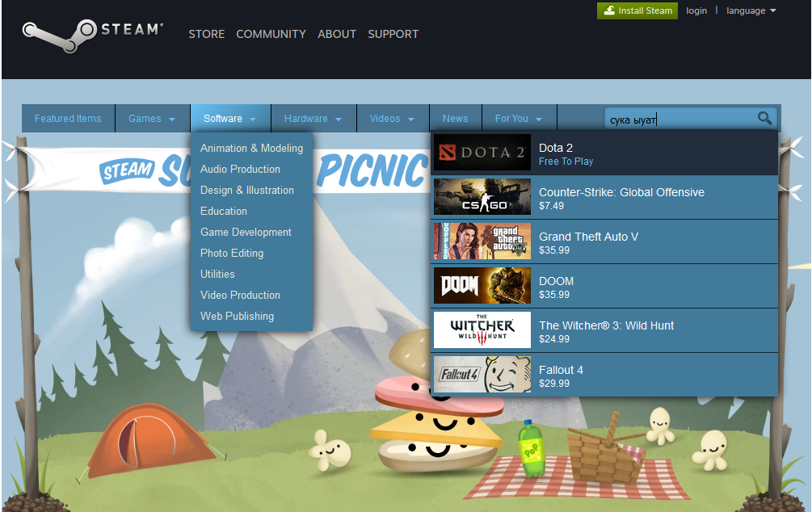Click the Steam logo

93,36
